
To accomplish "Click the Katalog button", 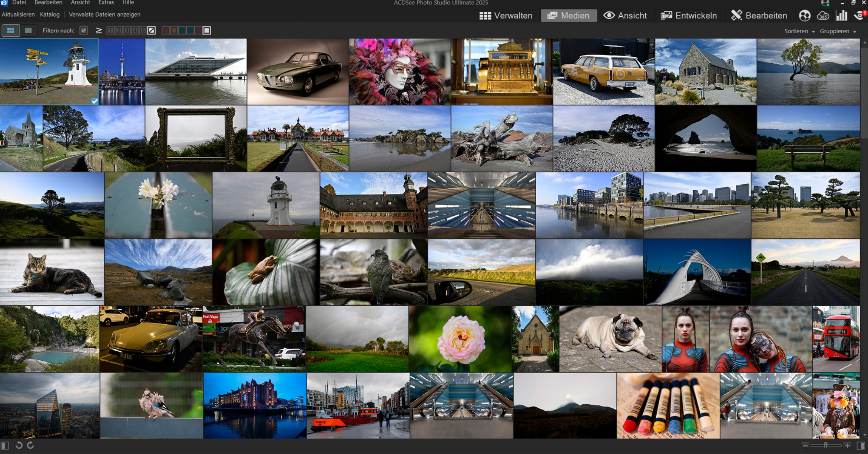I will click(x=50, y=14).
